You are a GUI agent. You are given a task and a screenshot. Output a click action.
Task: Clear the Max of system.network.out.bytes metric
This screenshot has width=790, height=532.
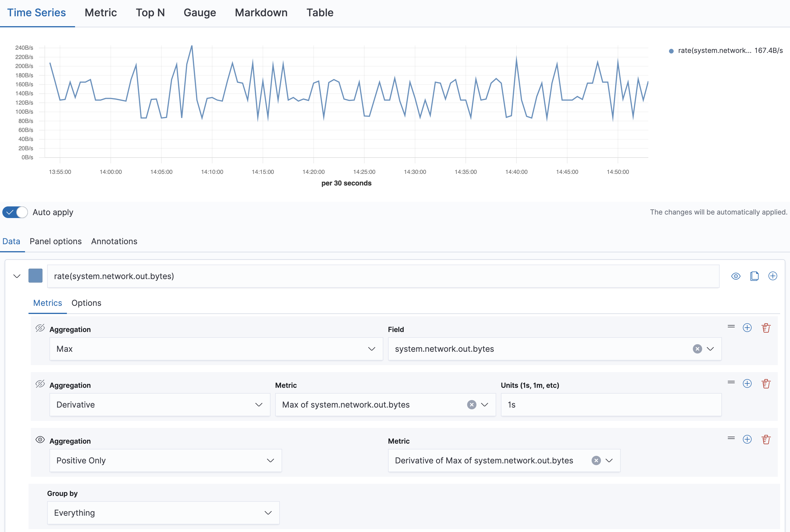pos(471,404)
